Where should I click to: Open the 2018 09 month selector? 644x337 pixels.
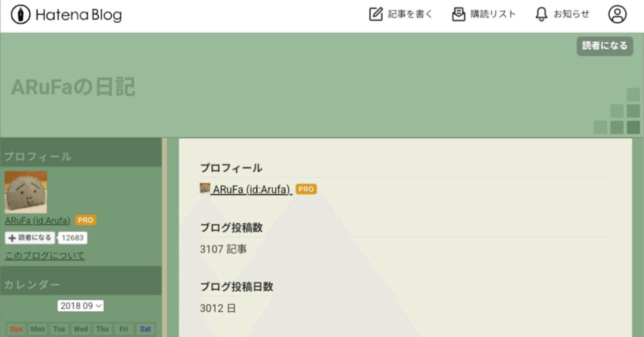pyautogui.click(x=80, y=305)
